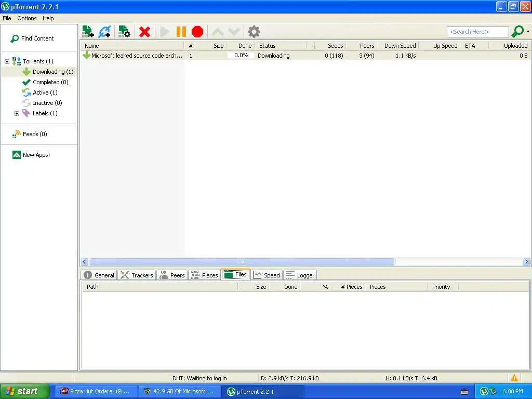The width and height of the screenshot is (532, 399).
Task: Sort torrents by Name column header
Action: (x=132, y=46)
